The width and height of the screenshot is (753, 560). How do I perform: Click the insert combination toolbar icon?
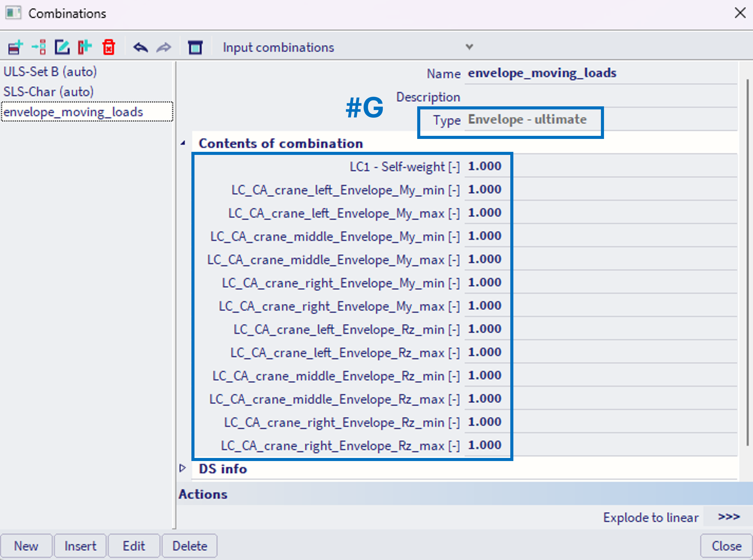[39, 47]
